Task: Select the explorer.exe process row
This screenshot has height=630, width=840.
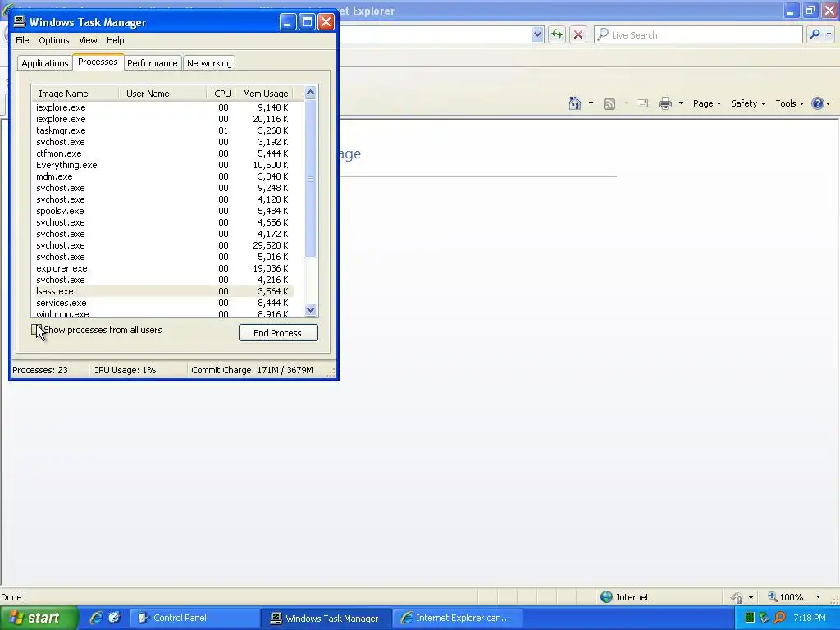Action: 162,268
